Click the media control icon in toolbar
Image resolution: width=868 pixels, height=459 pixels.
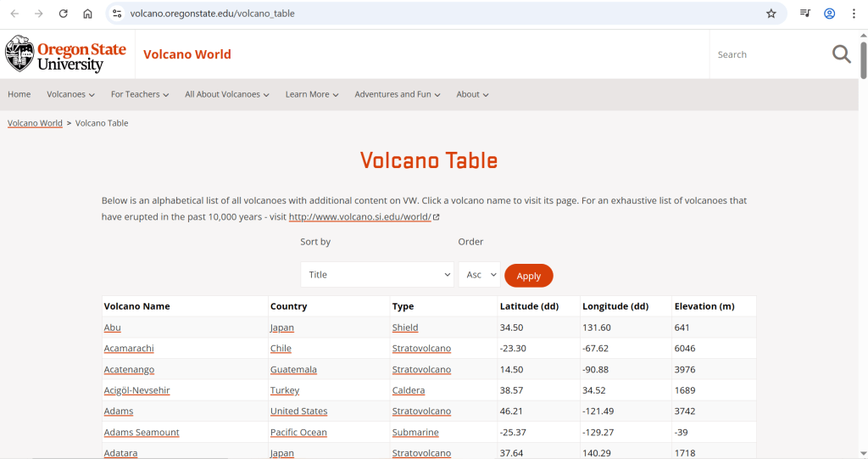[x=805, y=14]
